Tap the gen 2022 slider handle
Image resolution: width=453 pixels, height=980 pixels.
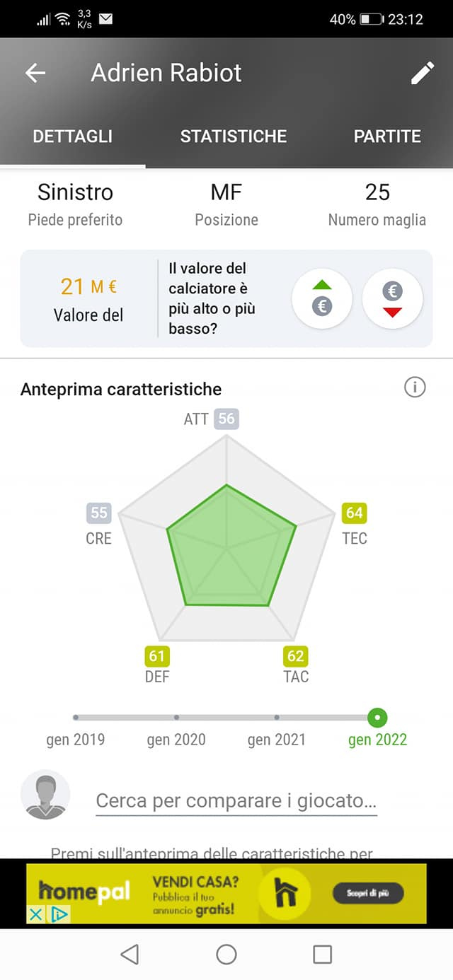(x=378, y=718)
